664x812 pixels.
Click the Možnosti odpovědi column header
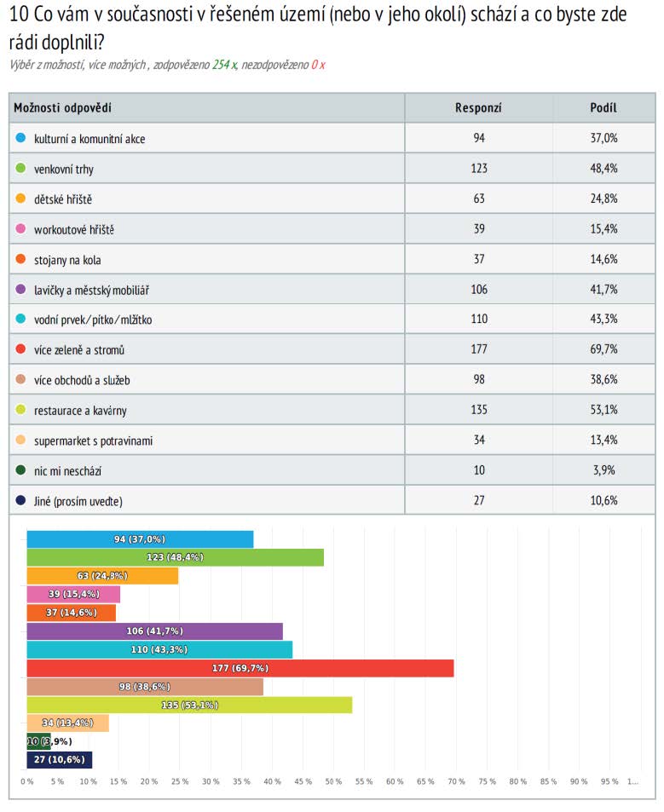[63, 107]
